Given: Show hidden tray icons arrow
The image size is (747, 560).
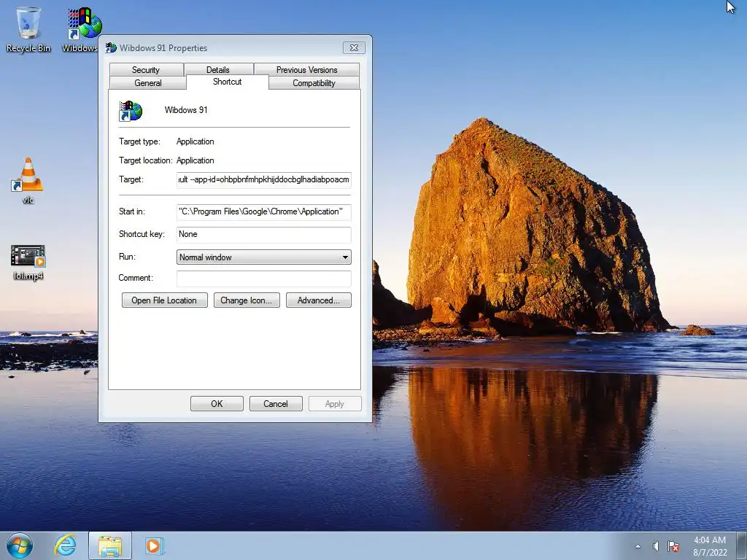Looking at the screenshot, I should [638, 546].
